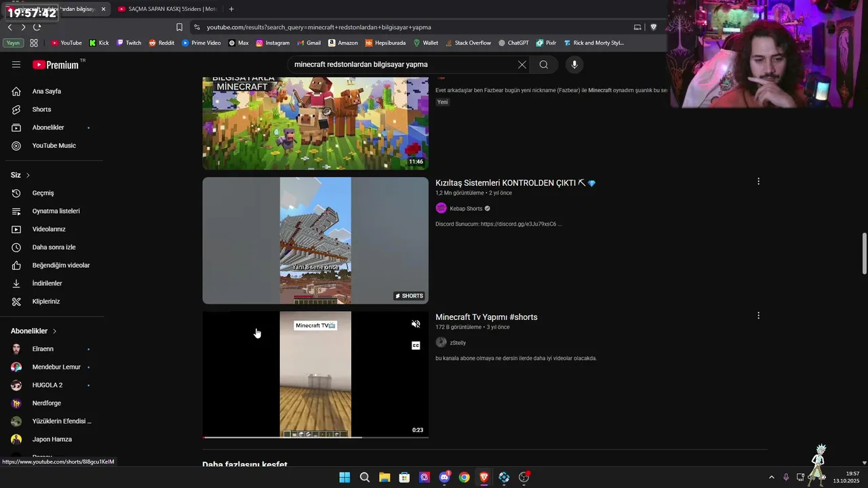Open the zStelly channel name
The image size is (868, 488).
[458, 343]
